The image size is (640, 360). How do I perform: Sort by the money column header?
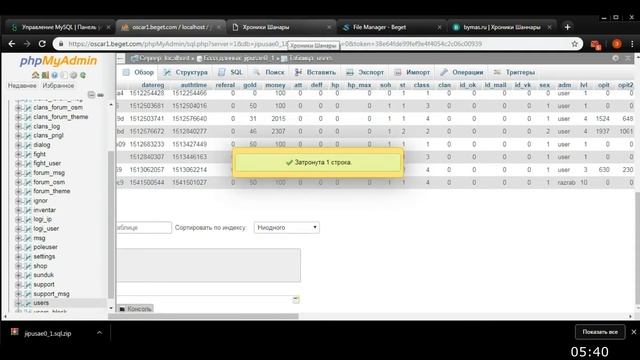point(275,85)
